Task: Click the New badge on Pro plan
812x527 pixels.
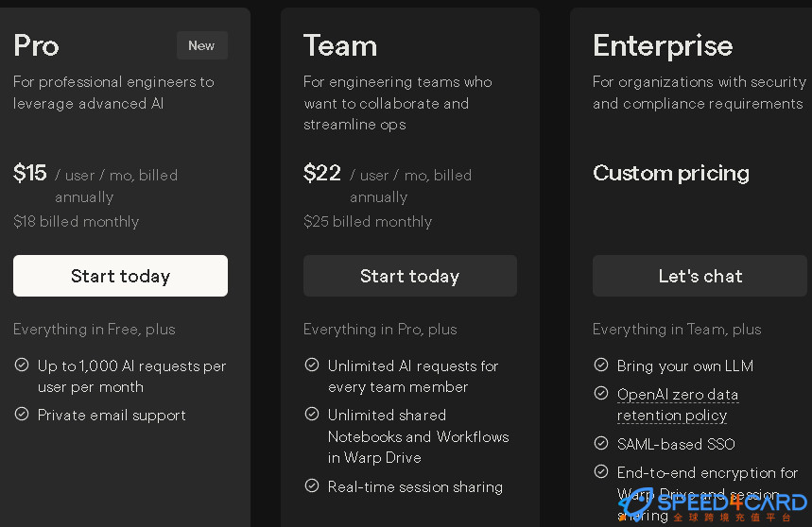Action: point(202,45)
